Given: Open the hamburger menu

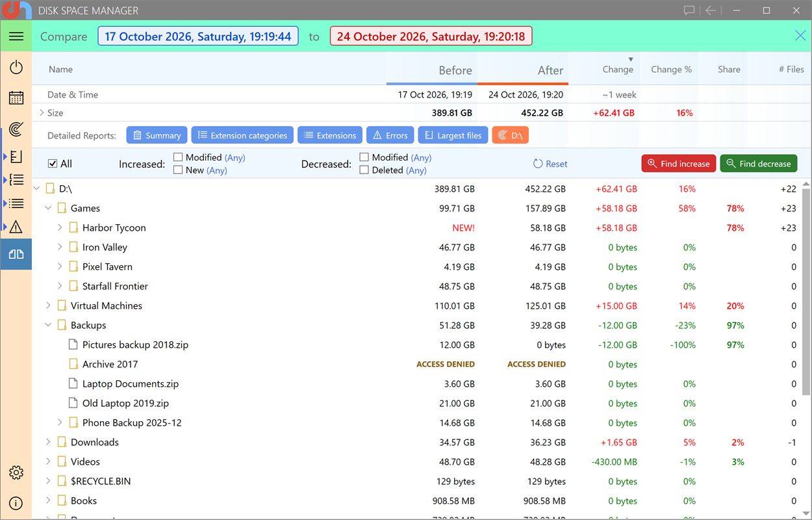Looking at the screenshot, I should [16, 36].
